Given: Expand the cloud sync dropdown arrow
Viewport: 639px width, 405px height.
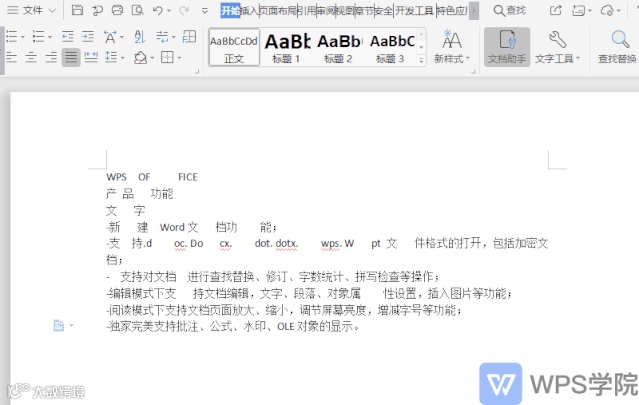Looking at the screenshot, I should [x=619, y=11].
